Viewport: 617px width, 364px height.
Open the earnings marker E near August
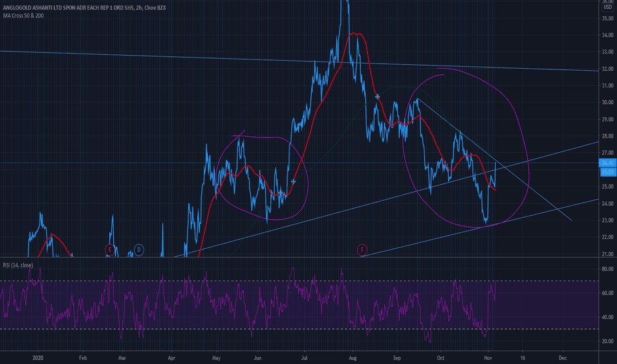click(362, 250)
